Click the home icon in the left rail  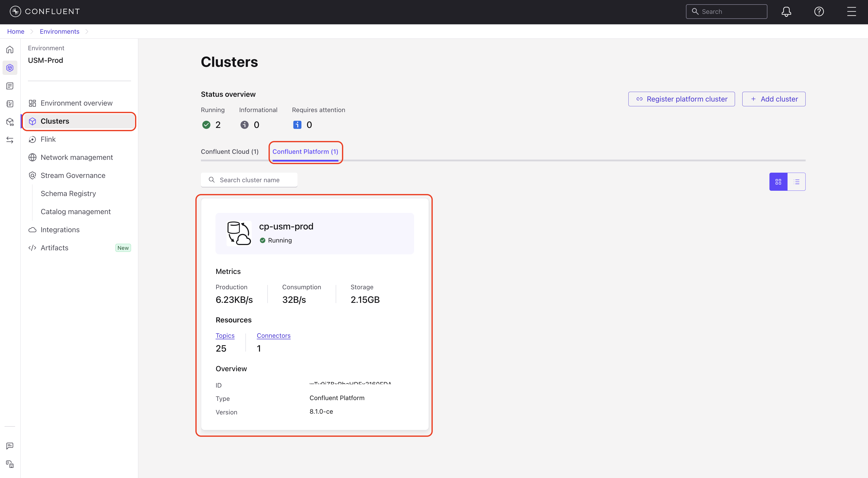coord(10,50)
